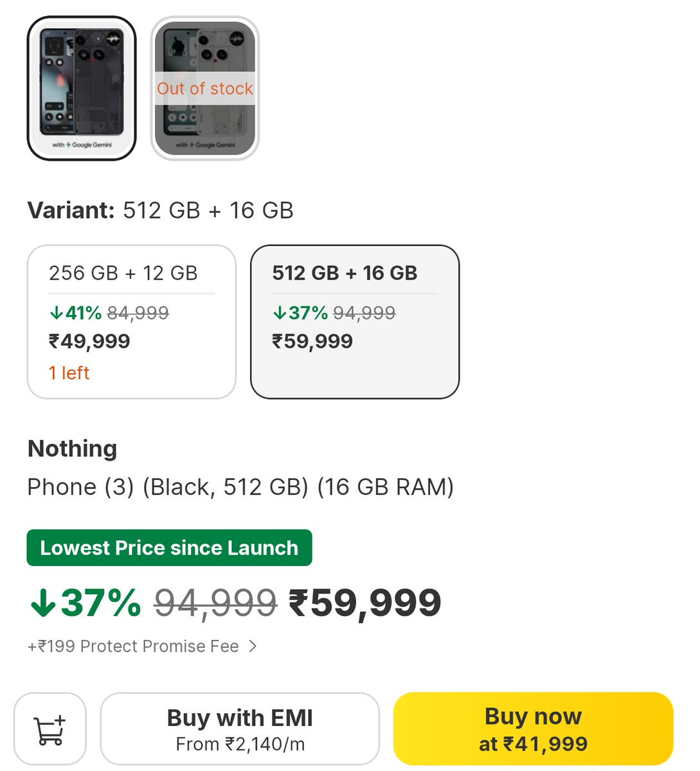Click the Lowest Price since Launch badge
The image size is (700, 771).
click(x=169, y=548)
